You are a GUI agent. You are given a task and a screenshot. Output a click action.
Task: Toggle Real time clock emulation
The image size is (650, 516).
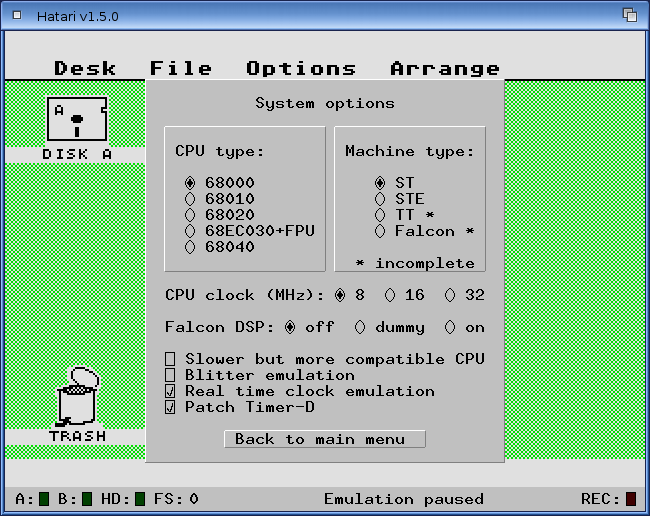coord(170,391)
